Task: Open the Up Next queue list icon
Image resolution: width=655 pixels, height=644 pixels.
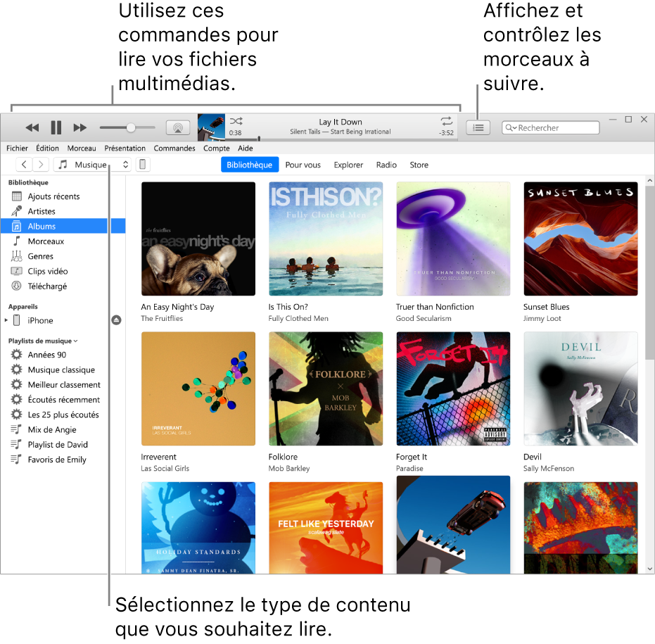Action: tap(478, 127)
